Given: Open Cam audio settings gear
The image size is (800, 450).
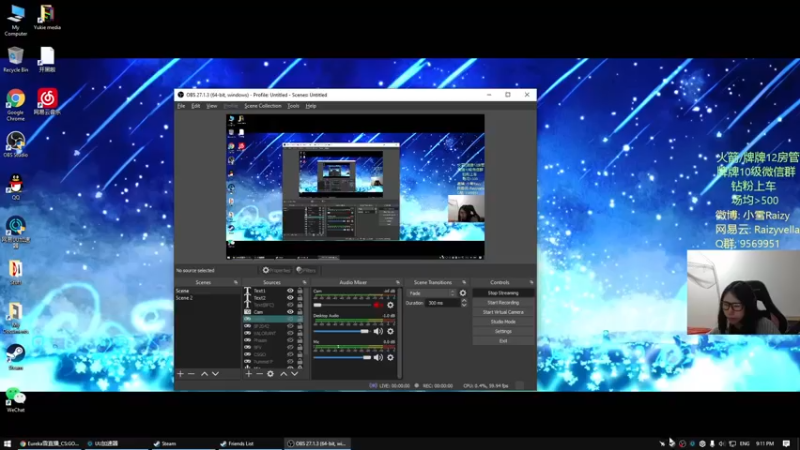Looking at the screenshot, I should [390, 305].
